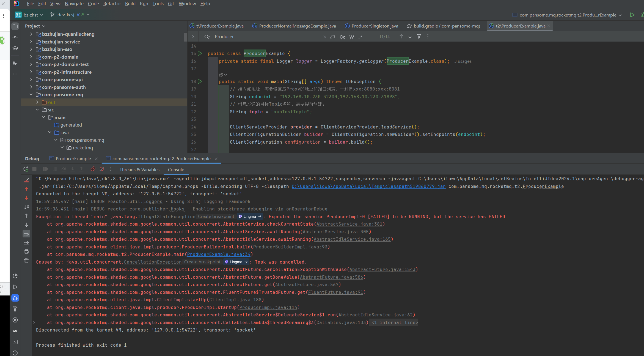Click the Print console output icon
The width and height of the screenshot is (644, 356).
tap(26, 251)
